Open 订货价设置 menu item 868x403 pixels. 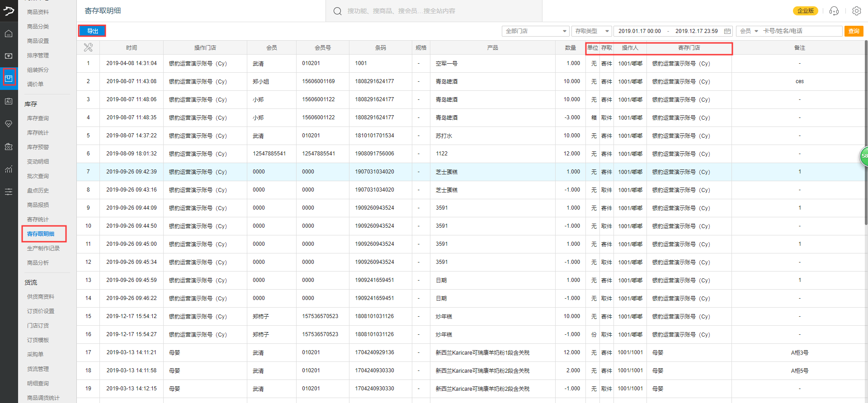click(41, 311)
